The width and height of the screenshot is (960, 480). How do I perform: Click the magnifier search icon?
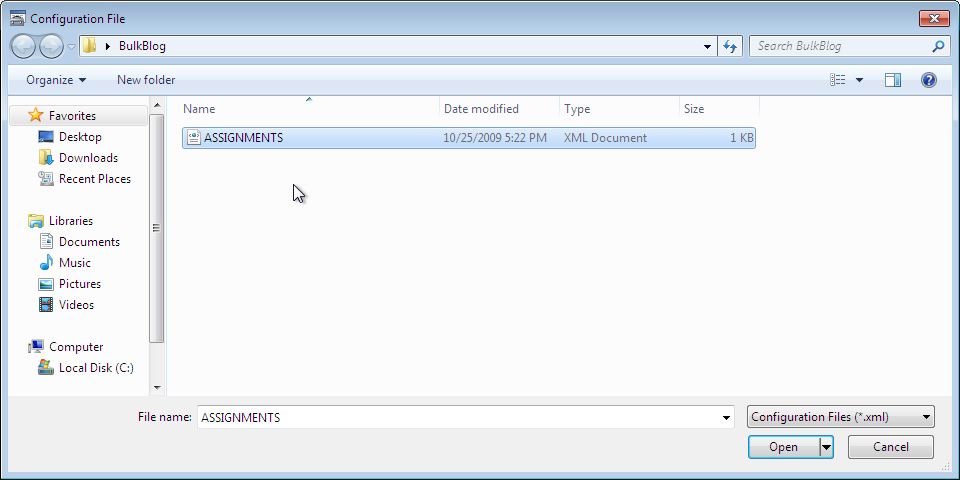point(938,46)
